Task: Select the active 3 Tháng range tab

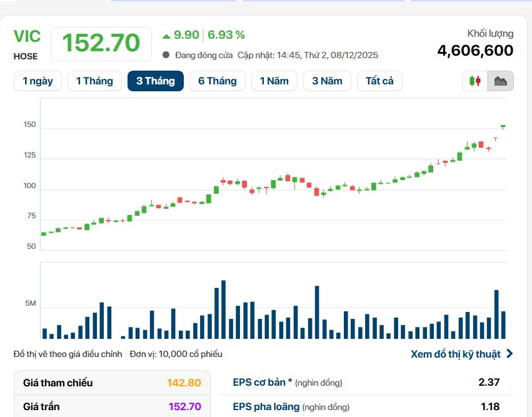Action: 155,81
